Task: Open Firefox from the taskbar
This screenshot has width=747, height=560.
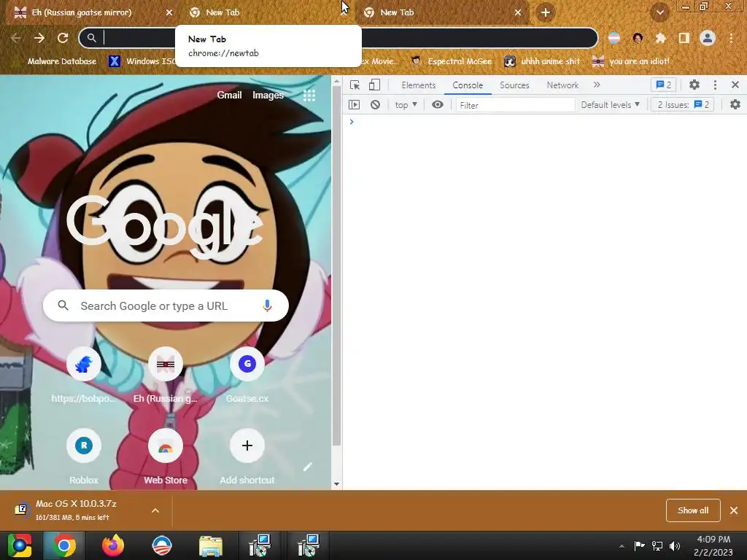Action: [113, 545]
